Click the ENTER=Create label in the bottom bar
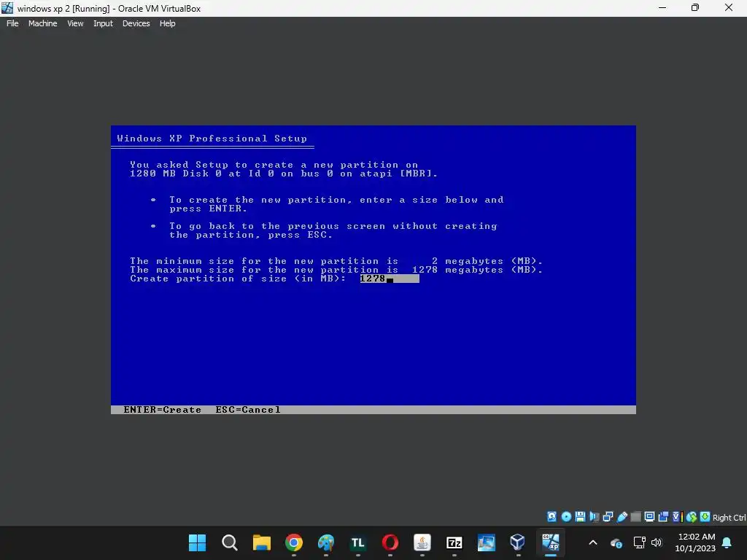Image resolution: width=747 pixels, height=560 pixels. tap(163, 410)
